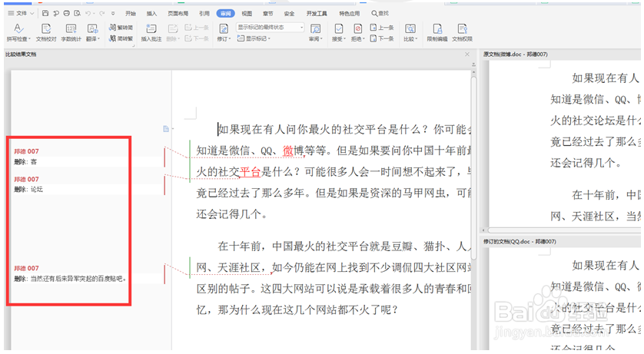This screenshot has height=354, width=644.
Task: Go to next comment 下一条
Action: 197,38
